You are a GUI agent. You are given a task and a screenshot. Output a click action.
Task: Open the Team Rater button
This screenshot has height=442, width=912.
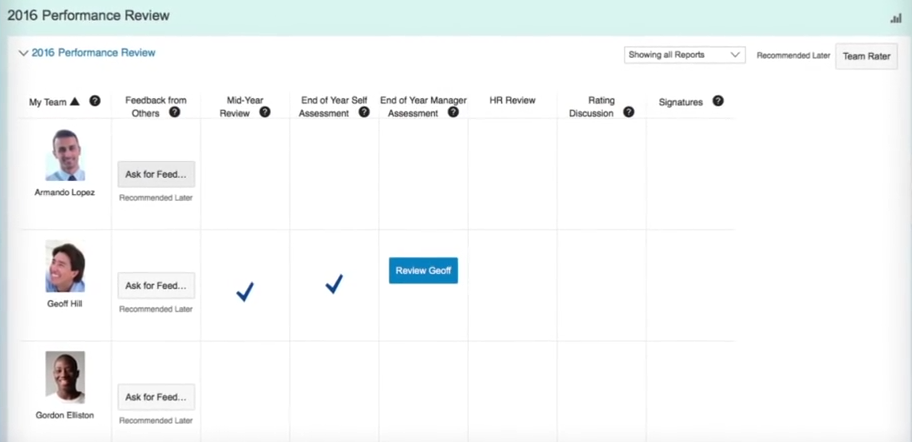point(866,56)
